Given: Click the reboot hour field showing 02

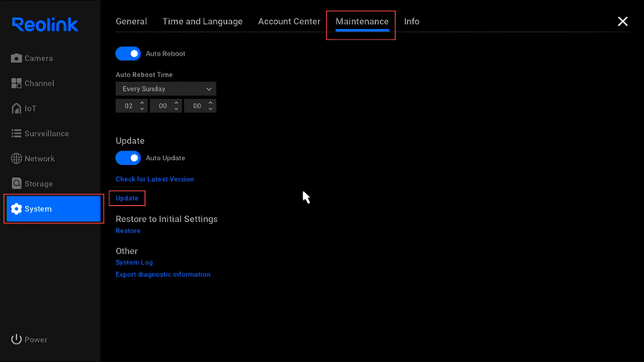Looking at the screenshot, I should (128, 106).
